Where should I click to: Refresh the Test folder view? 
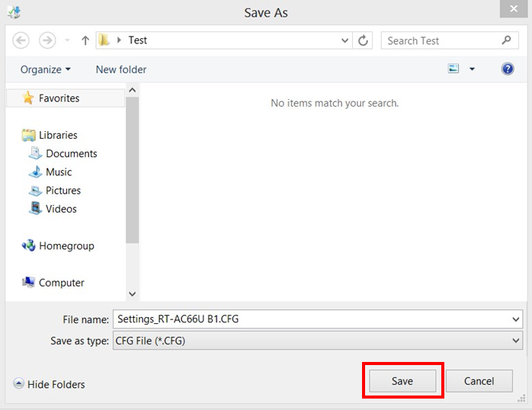pyautogui.click(x=363, y=40)
